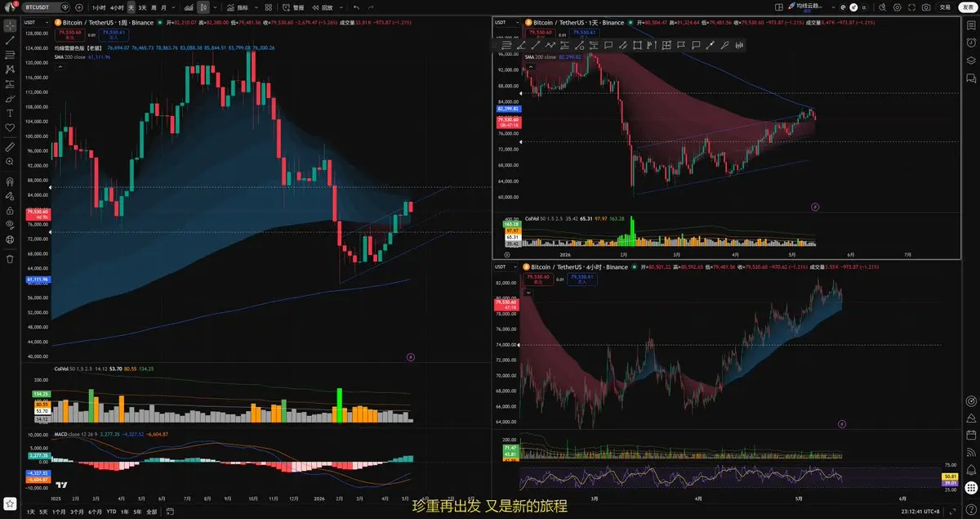Viewport: 980px width, 519px height.
Task: Switch to the 1小时 timeframe
Action: click(99, 7)
